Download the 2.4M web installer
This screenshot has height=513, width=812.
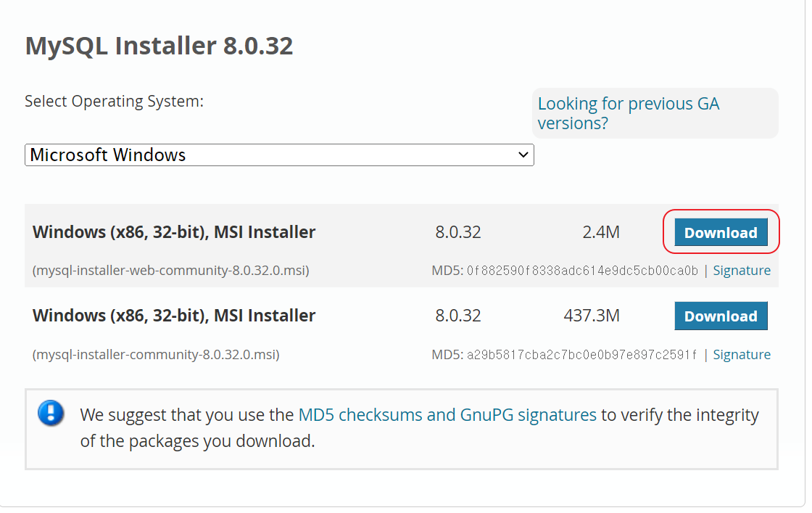click(x=721, y=232)
